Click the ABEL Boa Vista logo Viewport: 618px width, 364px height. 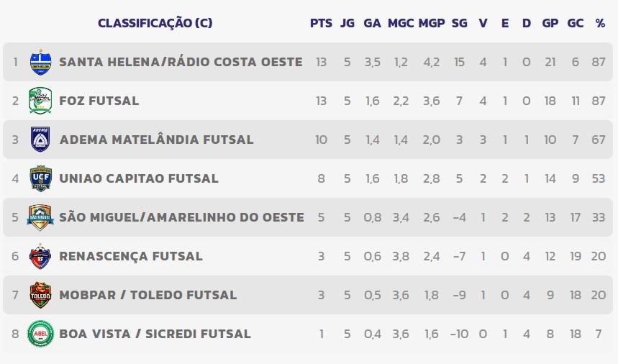click(40, 334)
